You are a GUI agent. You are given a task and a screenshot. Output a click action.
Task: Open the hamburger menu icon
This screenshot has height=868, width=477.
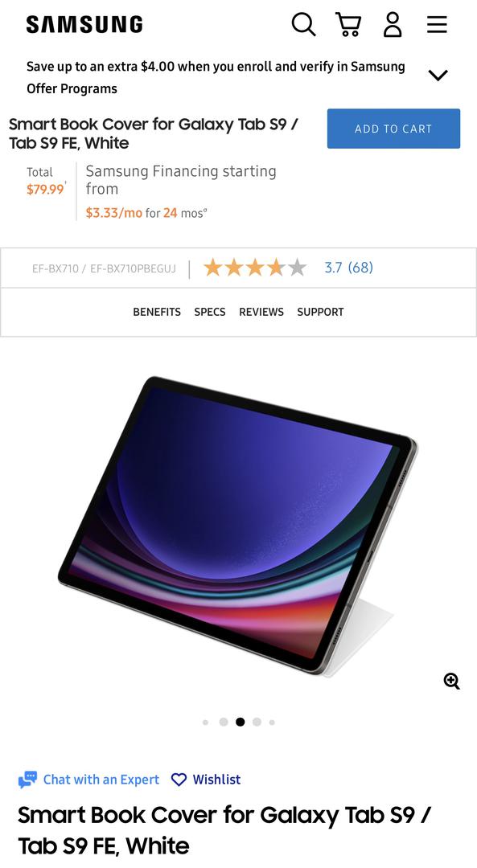tap(437, 24)
